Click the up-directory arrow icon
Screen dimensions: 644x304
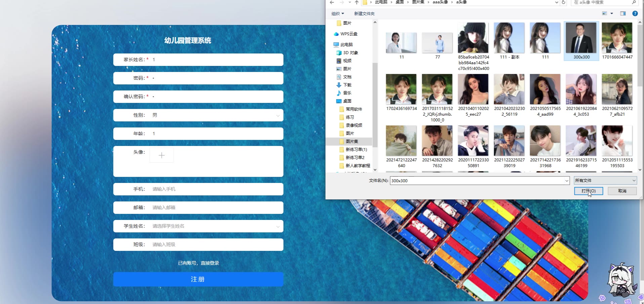(x=357, y=2)
